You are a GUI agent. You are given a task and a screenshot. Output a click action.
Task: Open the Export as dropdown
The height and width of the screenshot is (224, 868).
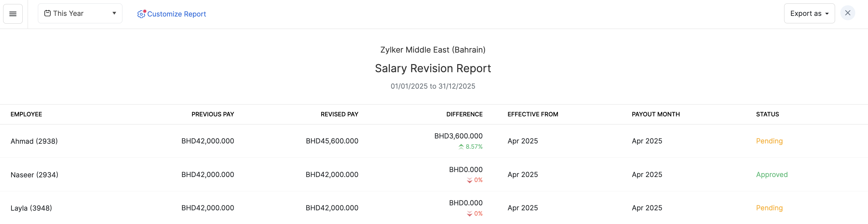tap(809, 13)
